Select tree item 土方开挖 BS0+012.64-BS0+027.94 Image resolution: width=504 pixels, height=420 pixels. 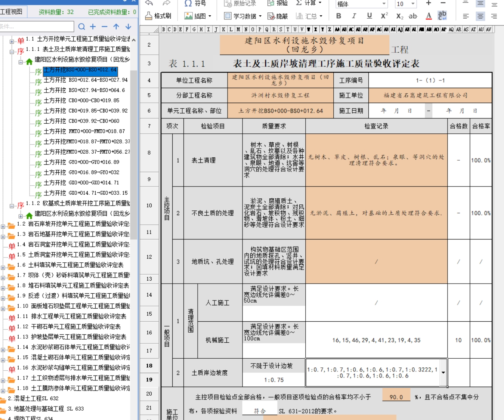(86, 80)
